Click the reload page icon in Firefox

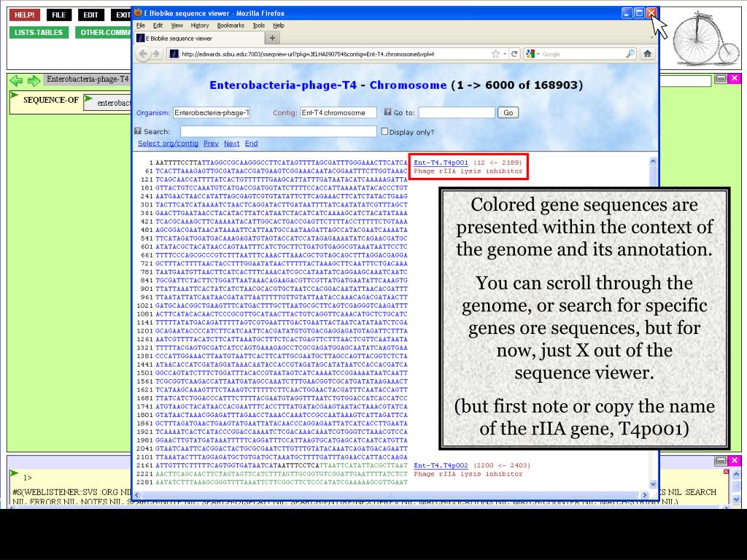point(514,54)
